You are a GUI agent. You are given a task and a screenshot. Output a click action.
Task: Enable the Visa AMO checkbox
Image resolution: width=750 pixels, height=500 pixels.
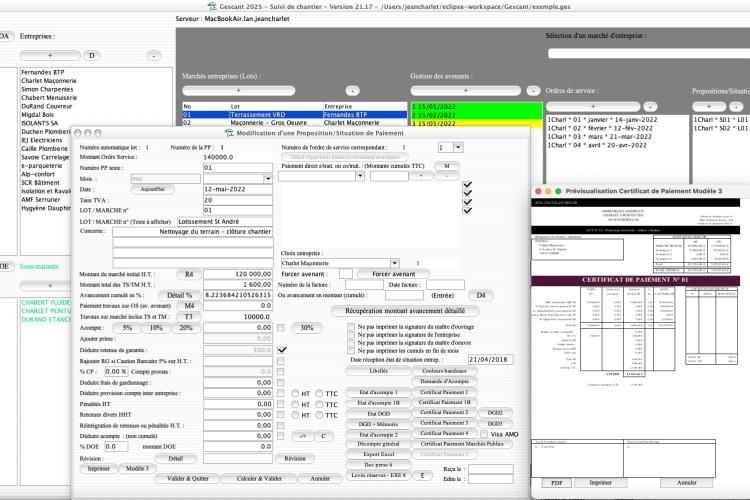[484, 434]
